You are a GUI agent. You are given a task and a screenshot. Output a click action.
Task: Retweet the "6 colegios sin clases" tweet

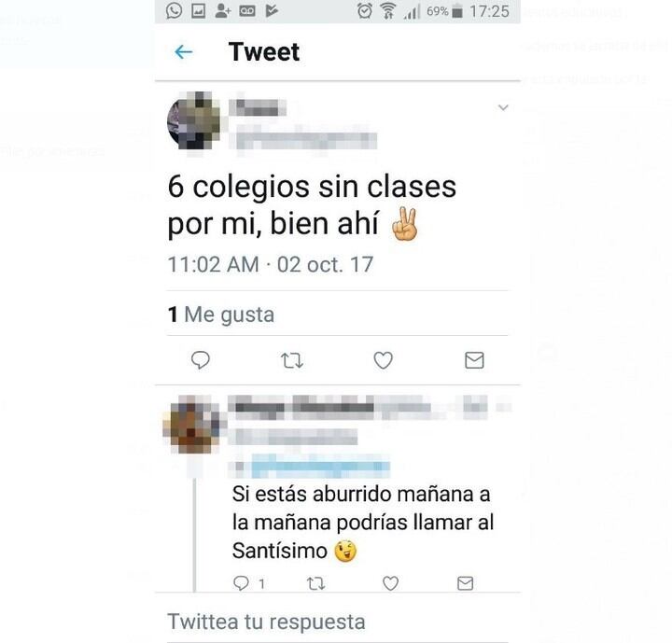pyautogui.click(x=292, y=360)
